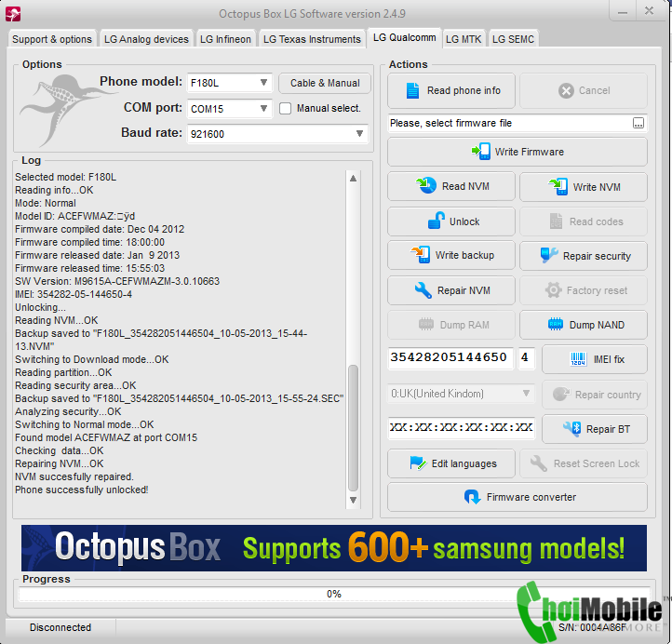Click the Read phone info document icon
Screen dimensions: 672x644
click(x=412, y=90)
